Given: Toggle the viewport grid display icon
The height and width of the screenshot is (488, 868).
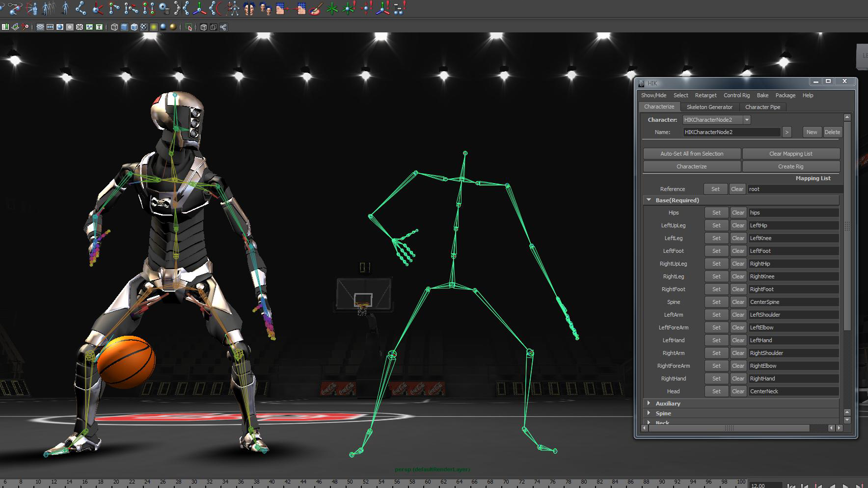Looking at the screenshot, I should [40, 27].
